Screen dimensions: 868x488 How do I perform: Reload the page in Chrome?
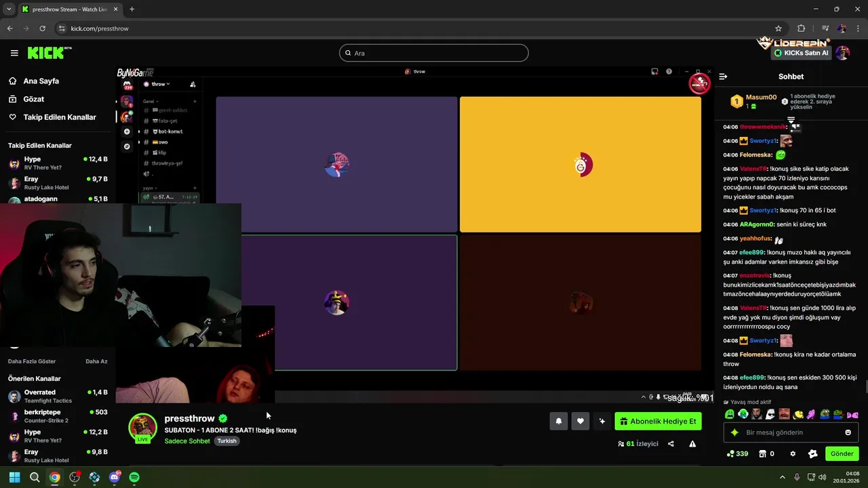pyautogui.click(x=42, y=28)
